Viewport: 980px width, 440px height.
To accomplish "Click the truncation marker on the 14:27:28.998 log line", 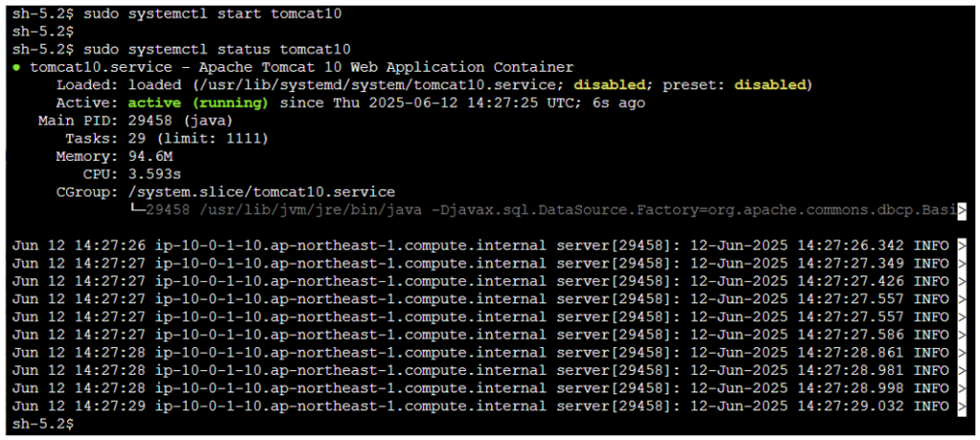I will (x=962, y=388).
